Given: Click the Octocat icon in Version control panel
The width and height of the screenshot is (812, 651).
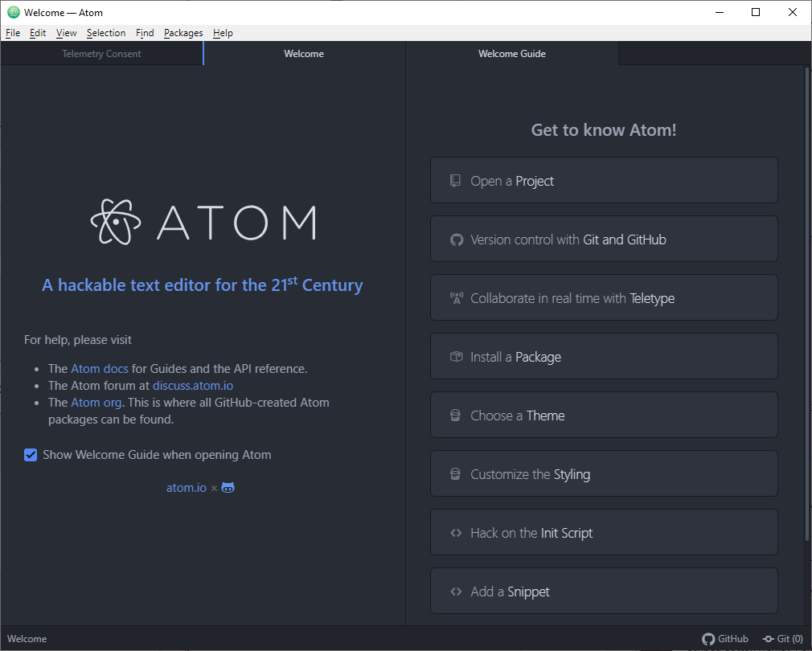Looking at the screenshot, I should 456,239.
